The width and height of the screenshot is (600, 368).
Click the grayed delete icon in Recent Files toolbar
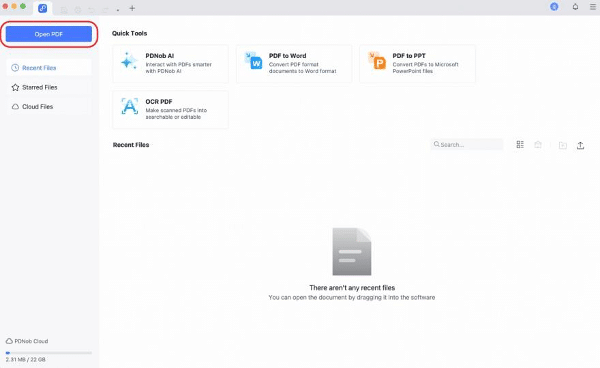click(538, 144)
